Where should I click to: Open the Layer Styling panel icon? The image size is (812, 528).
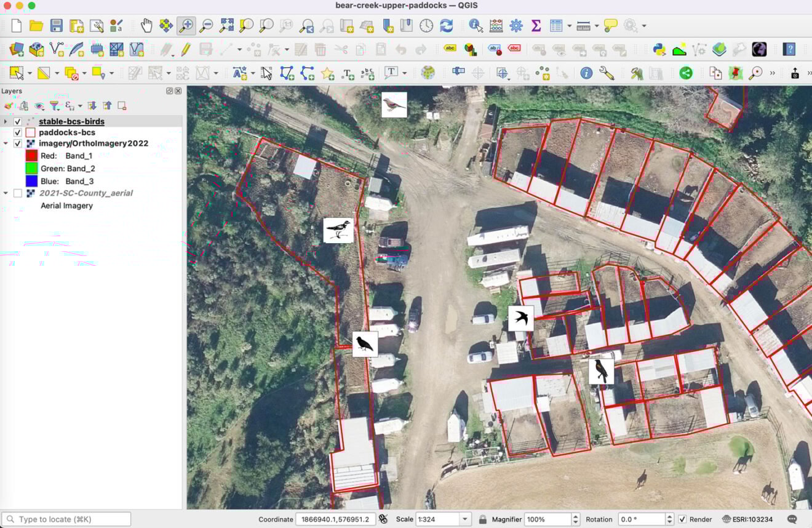click(x=9, y=106)
